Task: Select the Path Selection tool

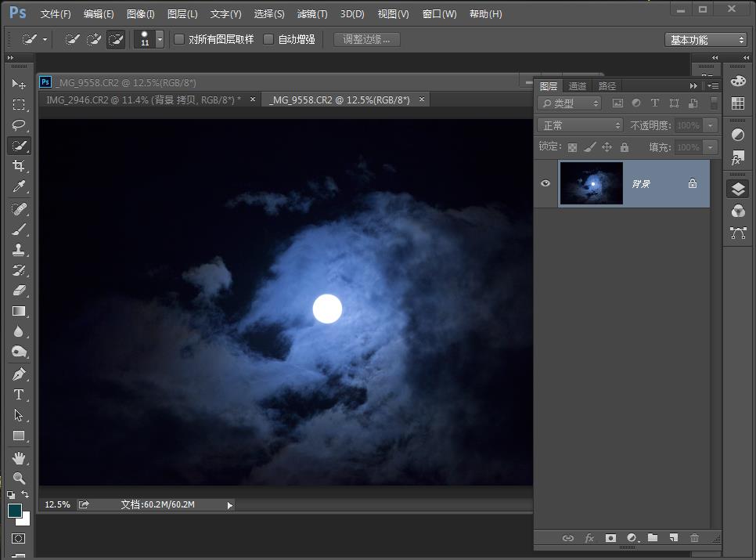Action: click(19, 415)
